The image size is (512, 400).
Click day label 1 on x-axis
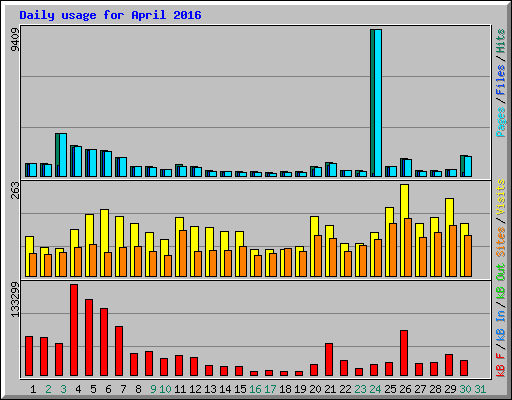33,389
